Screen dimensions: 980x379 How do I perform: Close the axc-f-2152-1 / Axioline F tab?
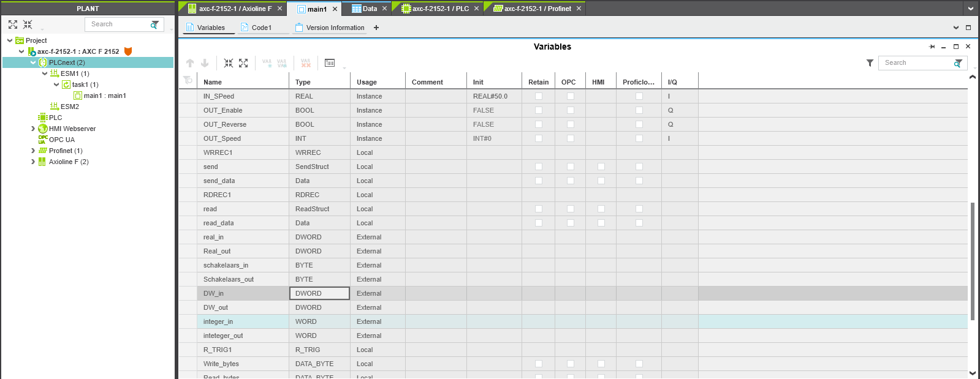click(279, 9)
